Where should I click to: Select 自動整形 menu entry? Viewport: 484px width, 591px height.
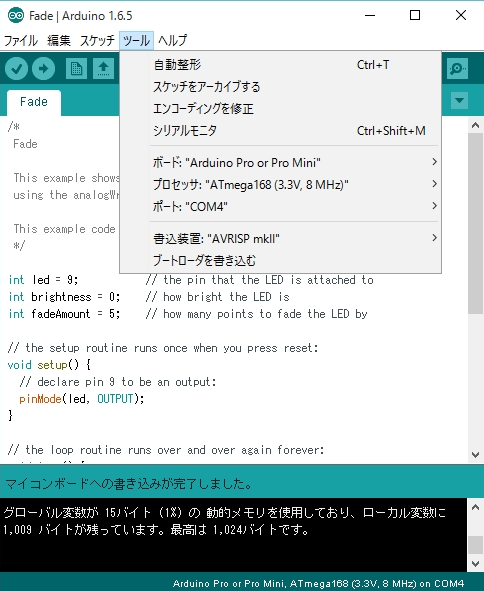(x=280, y=65)
